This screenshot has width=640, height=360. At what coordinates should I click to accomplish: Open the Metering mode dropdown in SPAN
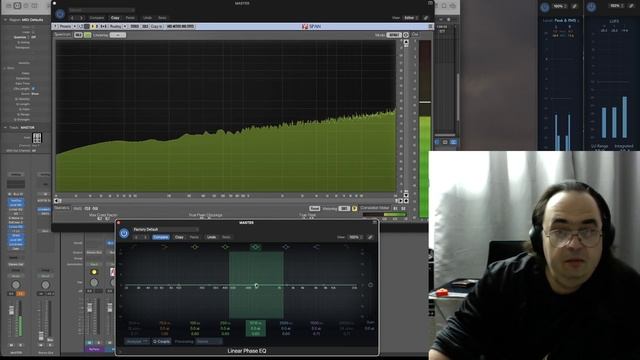coord(344,209)
